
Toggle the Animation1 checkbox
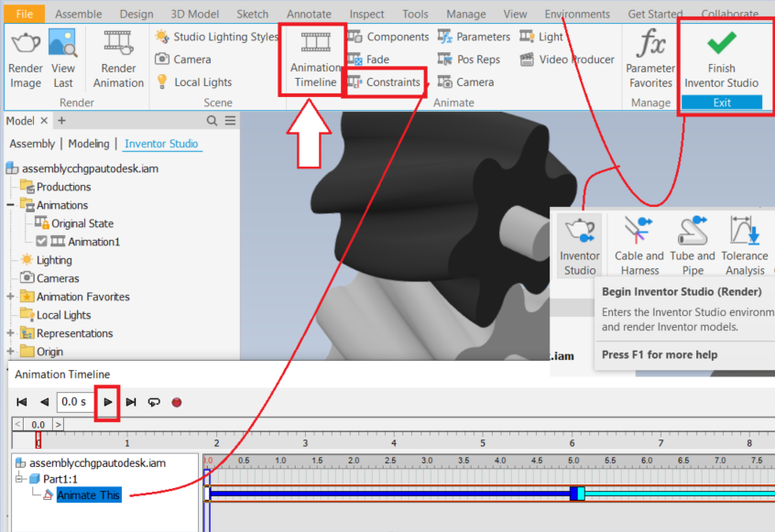[41, 241]
